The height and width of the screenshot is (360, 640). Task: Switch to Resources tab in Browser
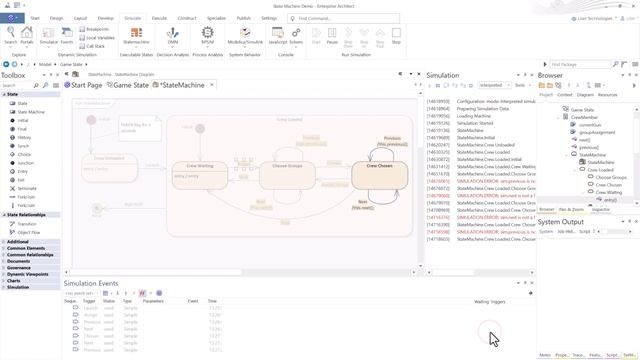[x=607, y=95]
